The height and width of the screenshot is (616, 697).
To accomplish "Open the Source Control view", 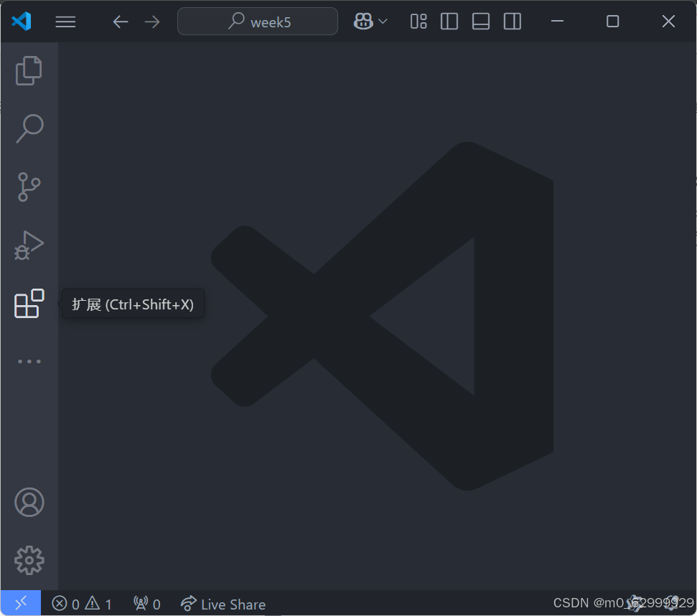I will (29, 187).
